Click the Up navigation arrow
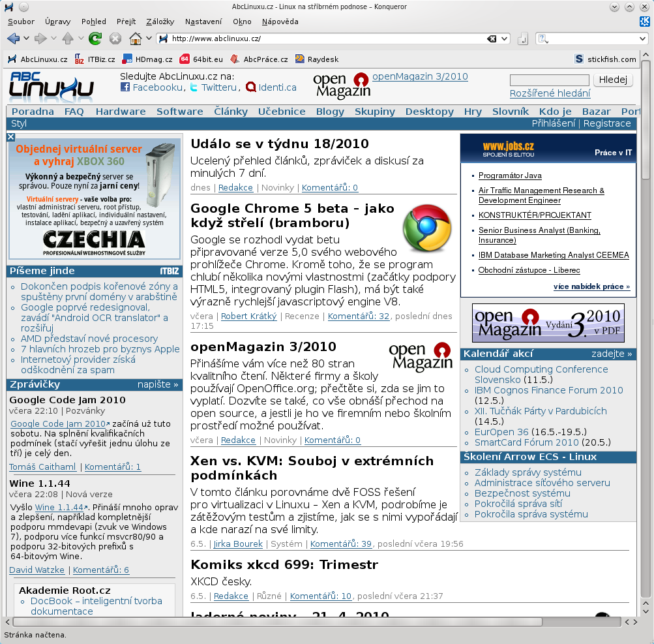This screenshot has width=654, height=644. point(68,38)
